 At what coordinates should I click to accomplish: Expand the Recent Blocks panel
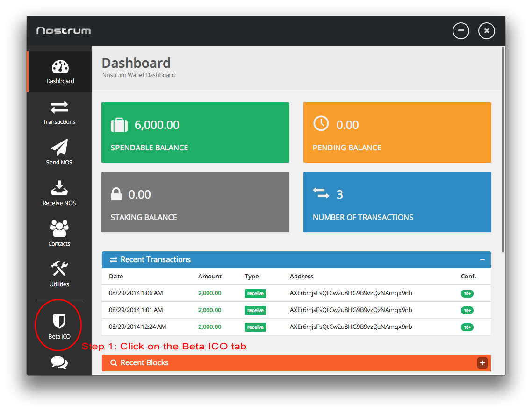482,363
